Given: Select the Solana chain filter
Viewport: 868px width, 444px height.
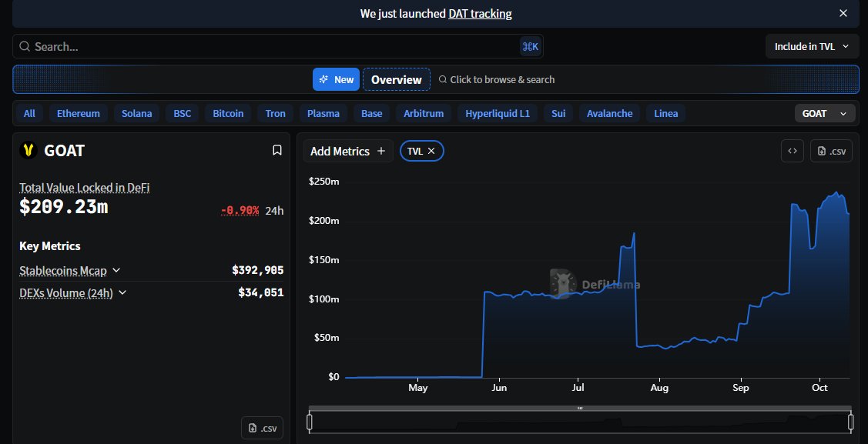Looking at the screenshot, I should [137, 113].
